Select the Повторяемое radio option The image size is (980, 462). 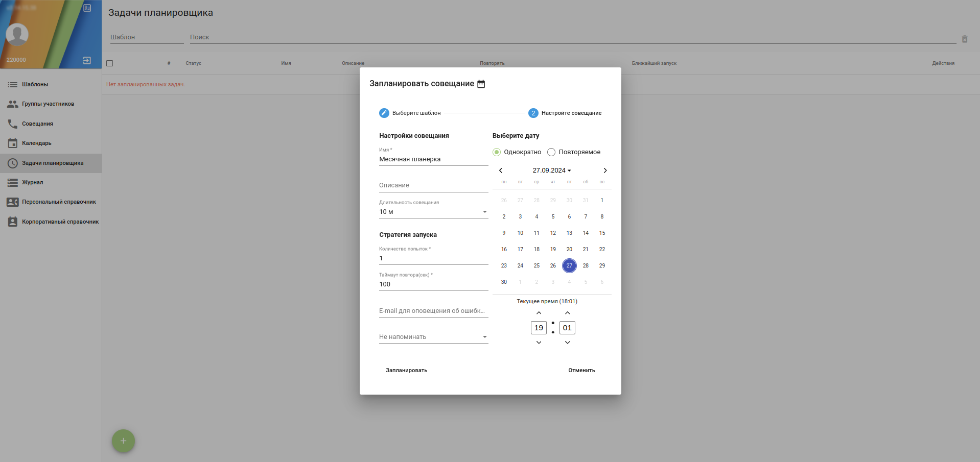point(551,152)
